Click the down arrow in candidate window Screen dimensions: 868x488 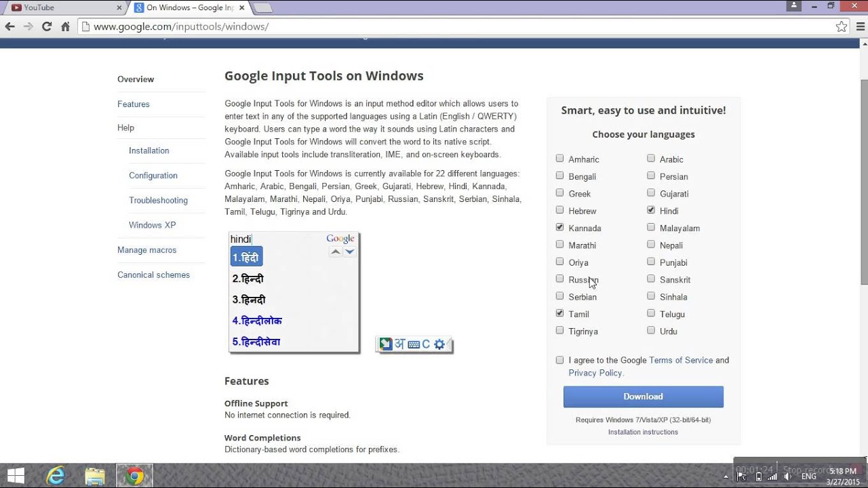click(349, 251)
